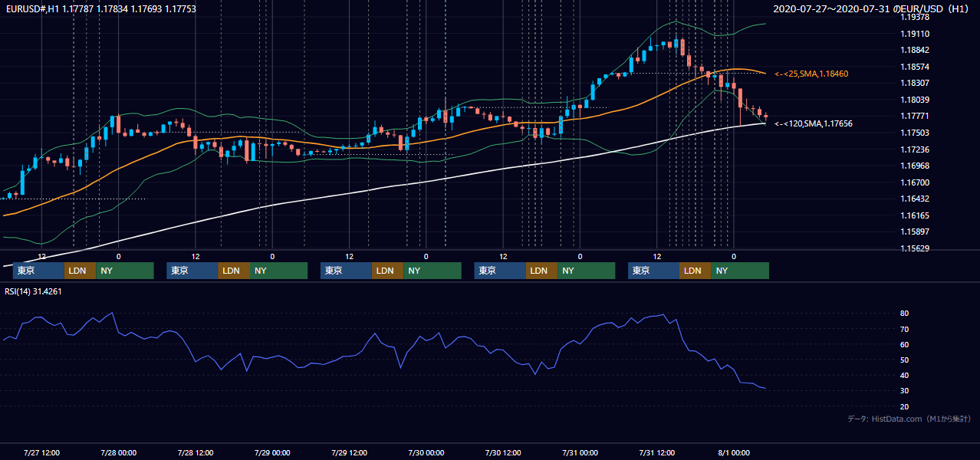Click the white 120-period SMA line
Screen dimensions: 980x460
pyautogui.click(x=383, y=188)
